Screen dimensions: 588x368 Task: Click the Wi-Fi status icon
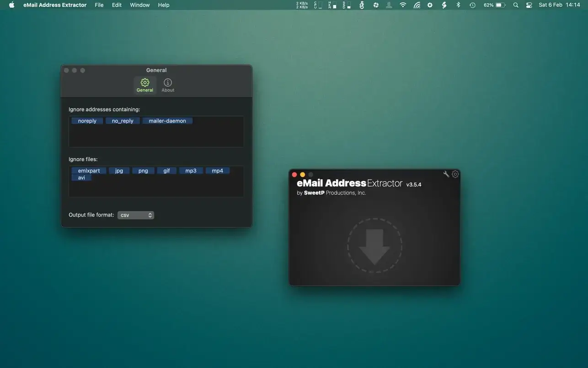click(x=403, y=5)
